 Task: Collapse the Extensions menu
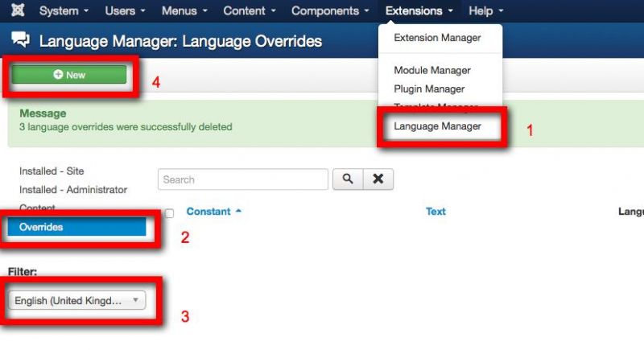coord(419,10)
